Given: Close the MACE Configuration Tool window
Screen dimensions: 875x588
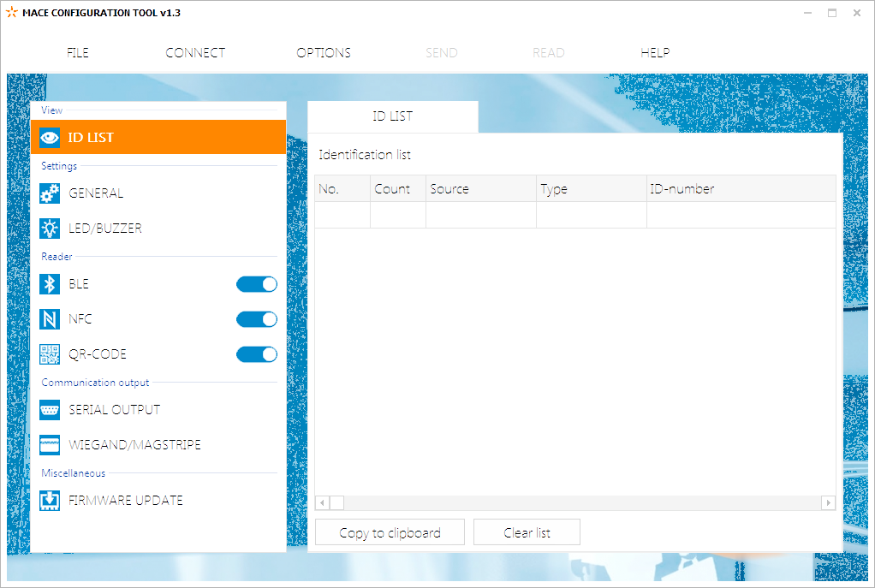Looking at the screenshot, I should click(856, 13).
